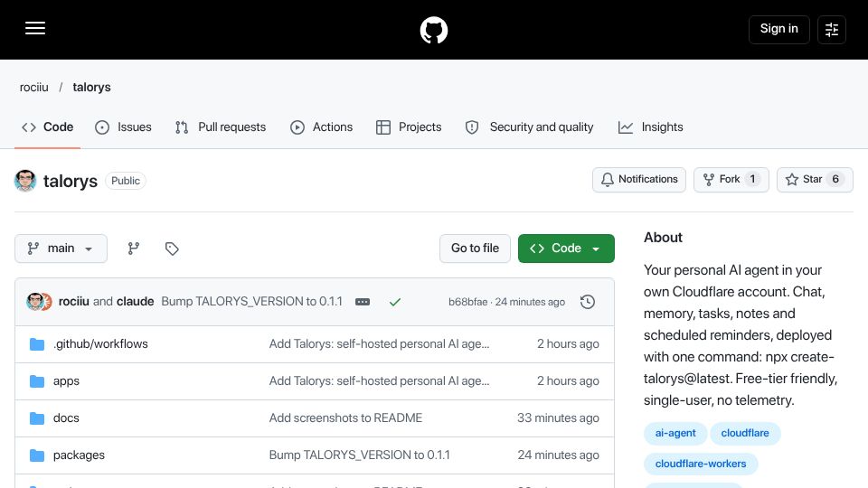Open appearance settings sliders icon
868x488 pixels.
click(x=832, y=29)
